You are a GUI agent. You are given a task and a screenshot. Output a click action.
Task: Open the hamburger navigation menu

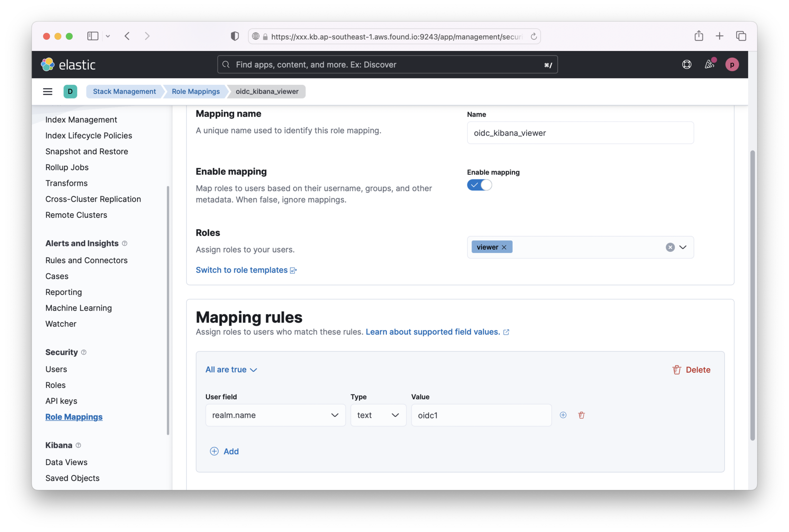(x=47, y=91)
